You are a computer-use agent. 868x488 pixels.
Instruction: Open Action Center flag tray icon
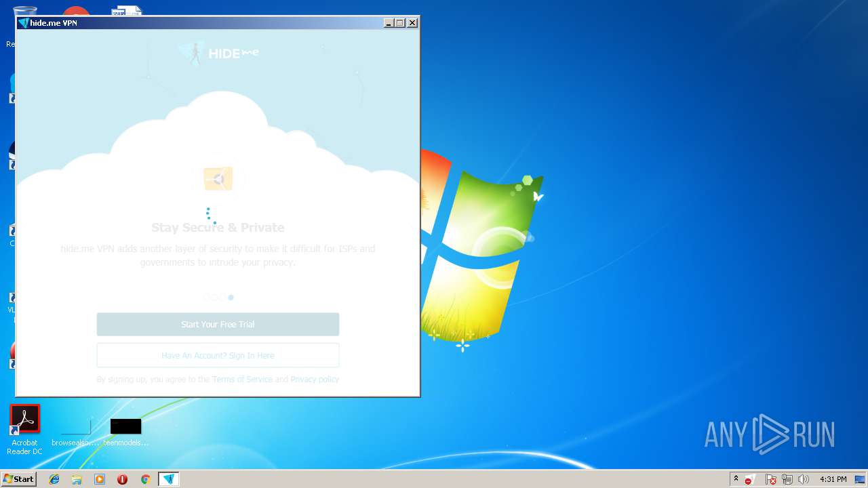[x=771, y=479]
